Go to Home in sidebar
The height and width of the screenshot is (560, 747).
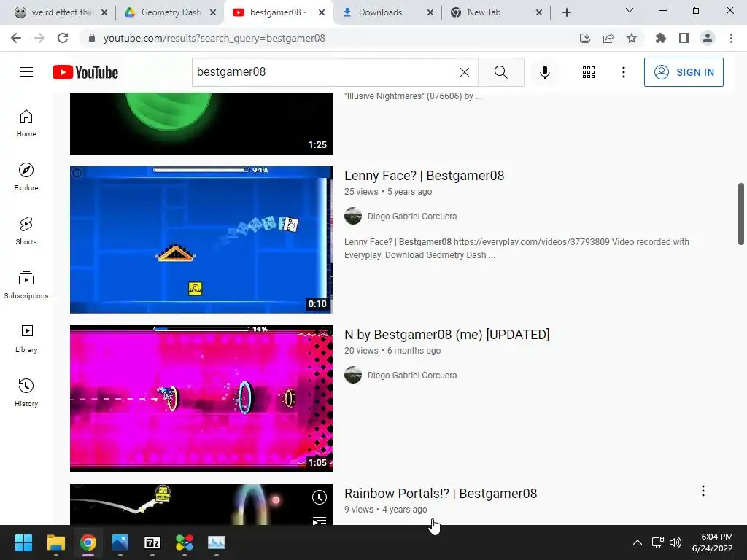[x=26, y=123]
